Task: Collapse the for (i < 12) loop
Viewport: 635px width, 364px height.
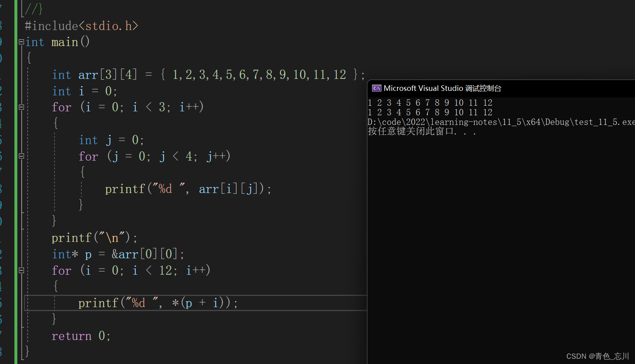Action: click(x=21, y=270)
